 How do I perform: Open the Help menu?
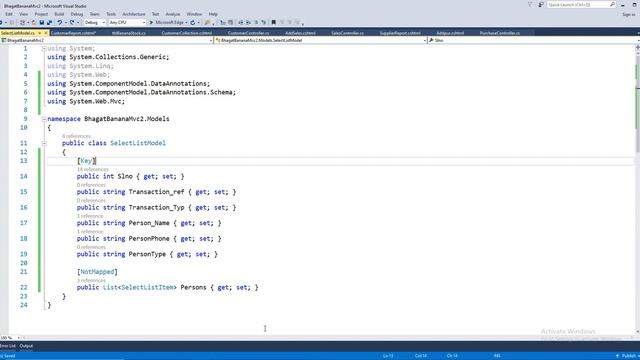213,14
